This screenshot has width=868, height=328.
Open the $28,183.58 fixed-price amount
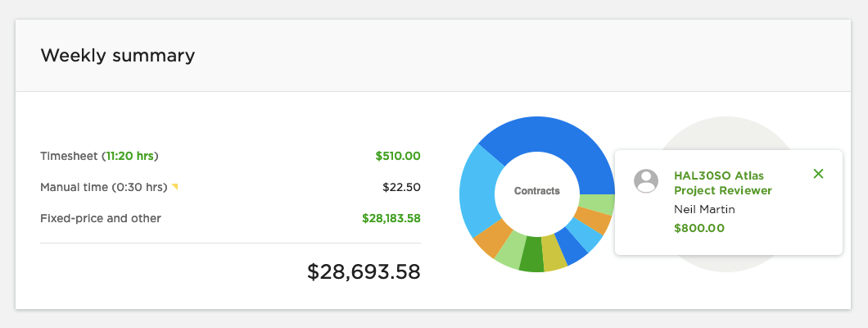(391, 218)
